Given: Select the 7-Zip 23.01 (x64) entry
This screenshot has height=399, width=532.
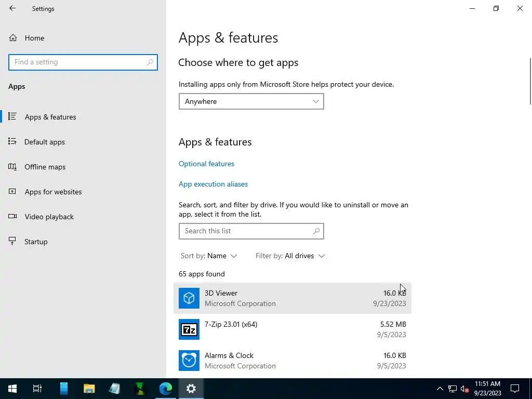Looking at the screenshot, I should (292, 329).
